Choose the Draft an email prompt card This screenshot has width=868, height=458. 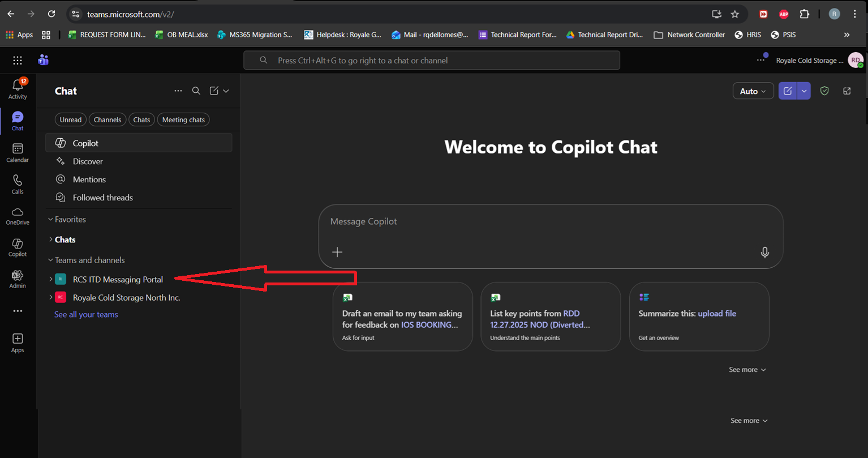point(403,316)
